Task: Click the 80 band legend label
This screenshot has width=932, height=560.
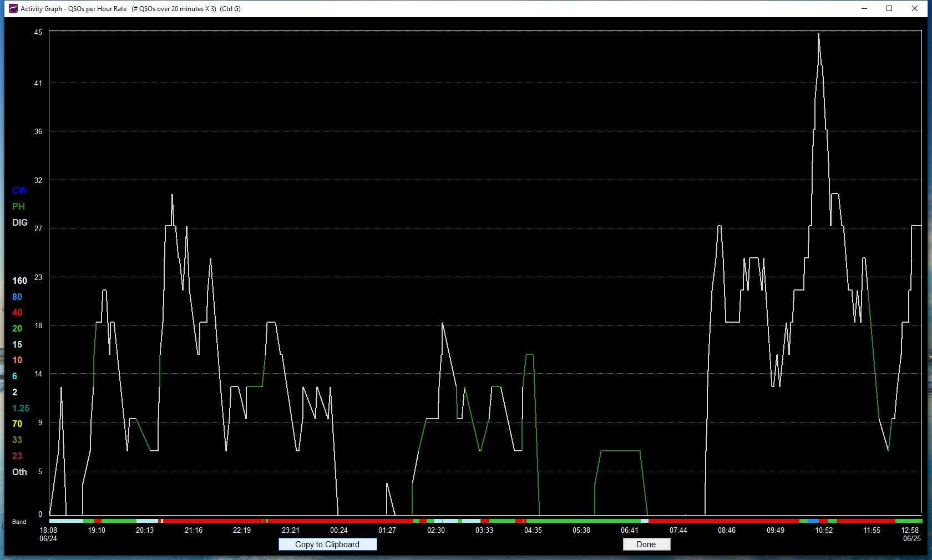Action: [17, 297]
